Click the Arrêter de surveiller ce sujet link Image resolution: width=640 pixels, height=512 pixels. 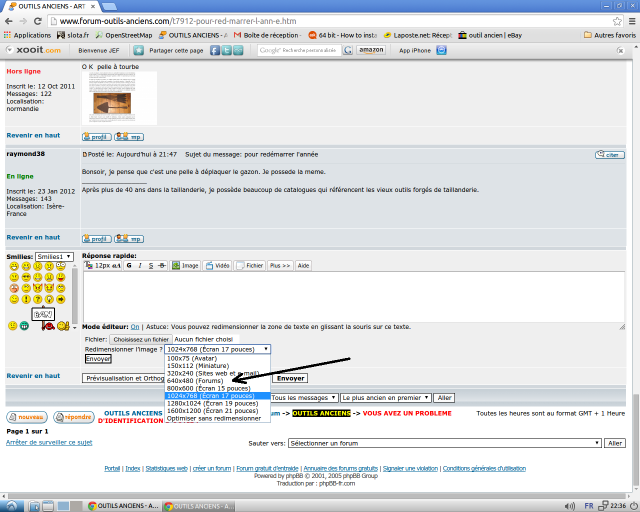[49, 443]
